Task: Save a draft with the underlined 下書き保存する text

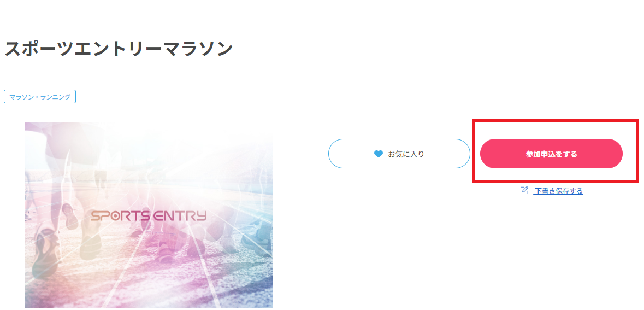Action: 558,191
